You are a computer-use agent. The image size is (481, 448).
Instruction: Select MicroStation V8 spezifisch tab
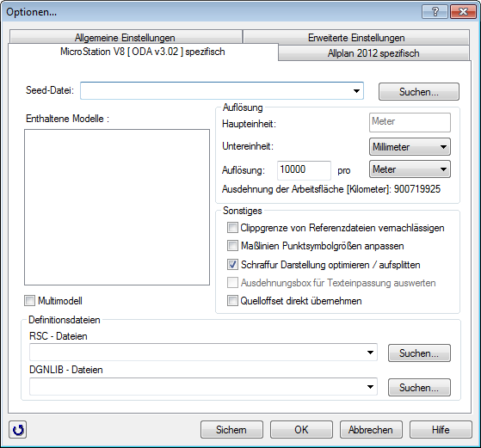(143, 52)
